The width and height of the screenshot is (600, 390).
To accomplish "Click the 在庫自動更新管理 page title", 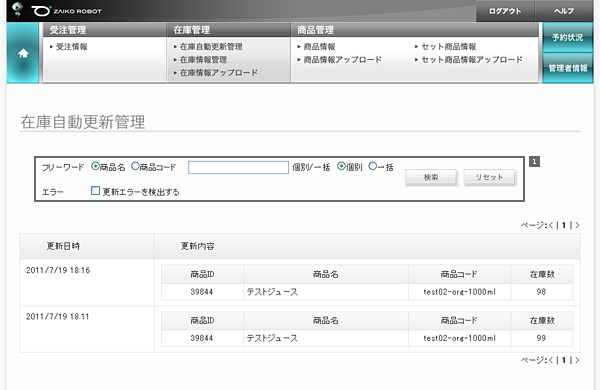I will pos(83,122).
